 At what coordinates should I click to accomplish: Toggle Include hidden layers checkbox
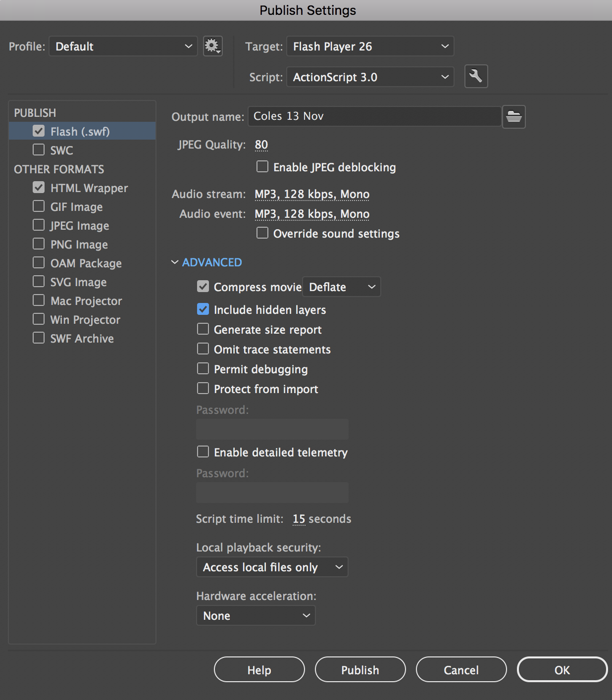203,309
